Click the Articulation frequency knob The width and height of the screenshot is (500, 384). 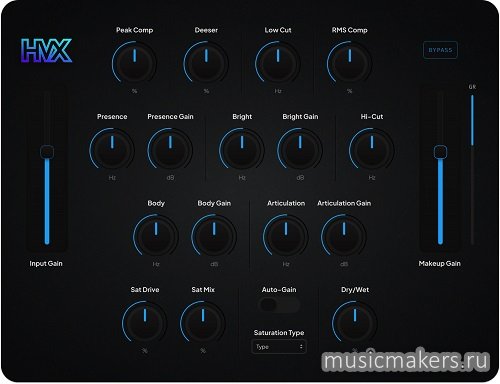coord(286,236)
